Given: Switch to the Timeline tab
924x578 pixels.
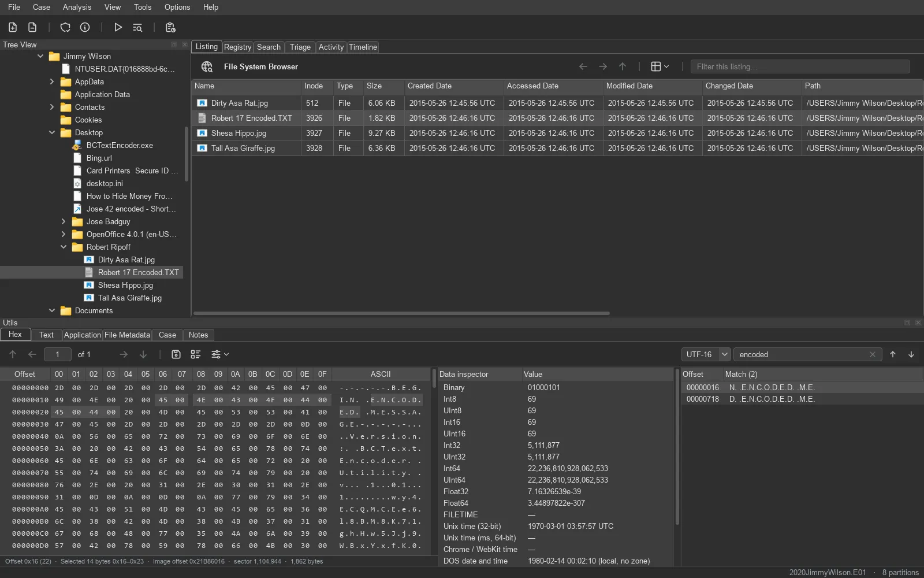Looking at the screenshot, I should [x=363, y=47].
